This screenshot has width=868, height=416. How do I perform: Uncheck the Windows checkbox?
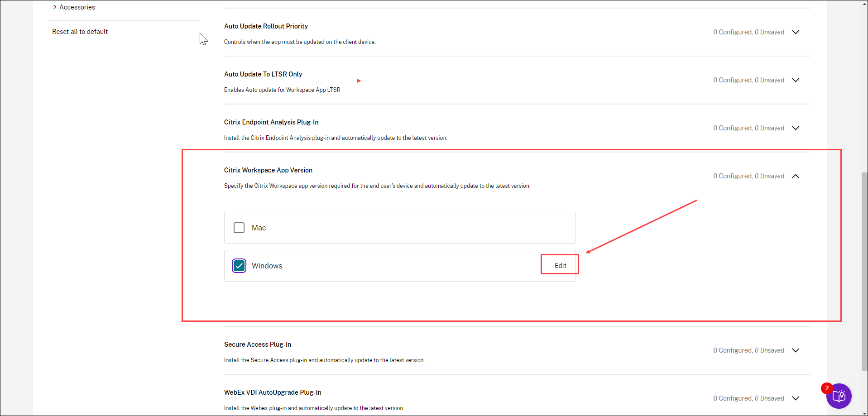tap(239, 266)
